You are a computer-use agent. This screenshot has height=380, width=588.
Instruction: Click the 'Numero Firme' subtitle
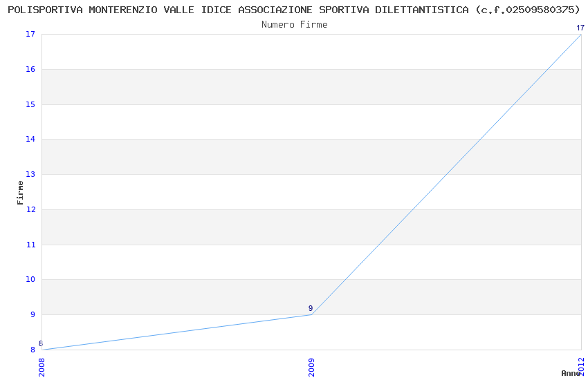pyautogui.click(x=294, y=25)
